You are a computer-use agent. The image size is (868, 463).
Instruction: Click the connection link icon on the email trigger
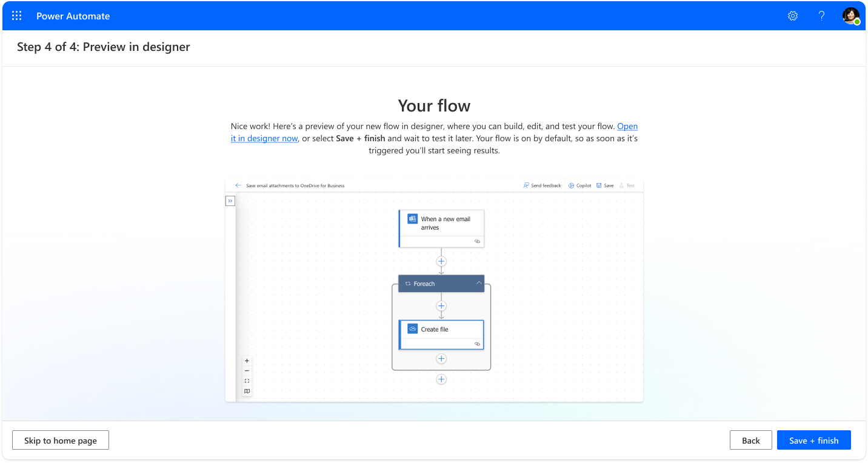click(477, 241)
